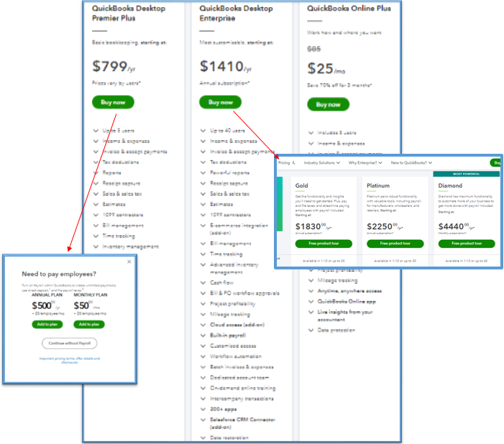Image resolution: width=504 pixels, height=444 pixels.
Task: Start the Diamond plan free product tour
Action: point(467,244)
